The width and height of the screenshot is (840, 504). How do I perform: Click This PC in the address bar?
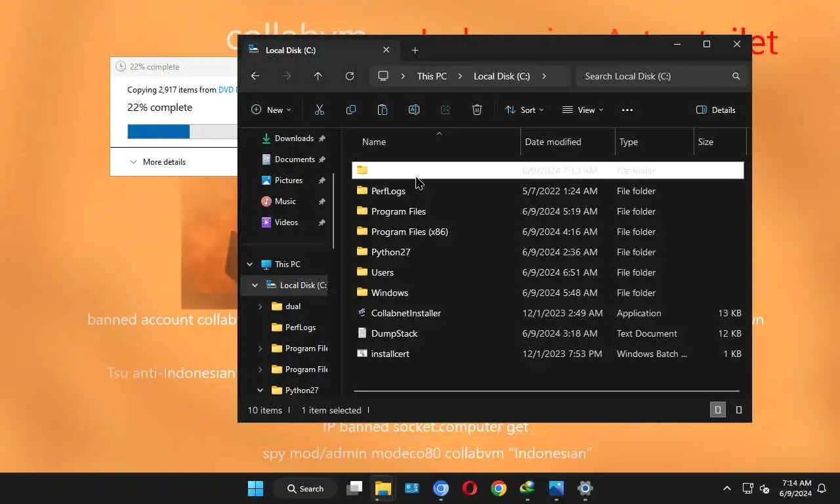[432, 76]
